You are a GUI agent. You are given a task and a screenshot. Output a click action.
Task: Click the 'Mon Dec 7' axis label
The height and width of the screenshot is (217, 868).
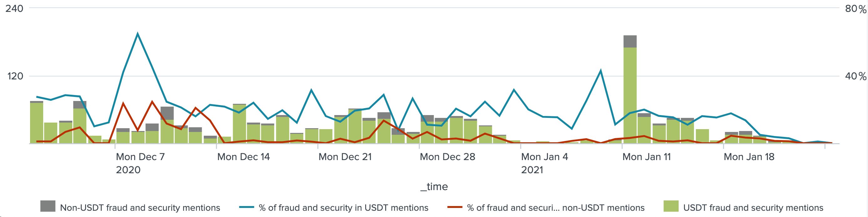(x=140, y=157)
